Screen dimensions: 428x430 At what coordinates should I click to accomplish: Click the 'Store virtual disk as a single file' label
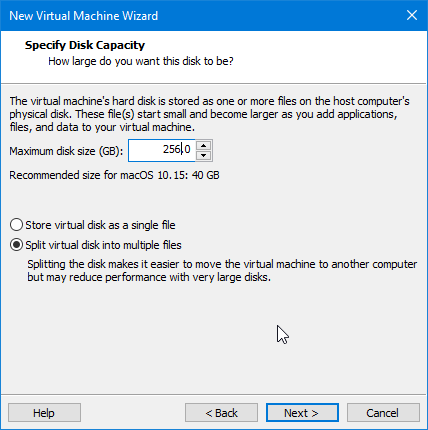(x=100, y=225)
